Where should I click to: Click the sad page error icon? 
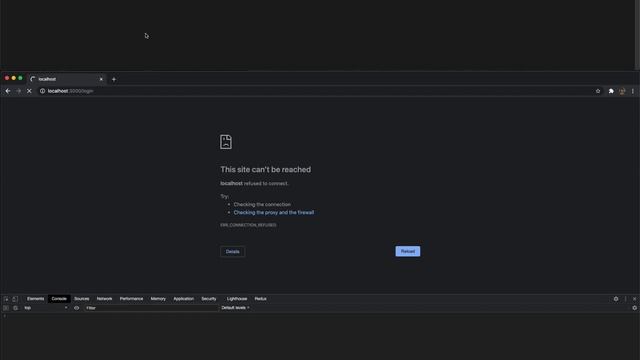(226, 142)
